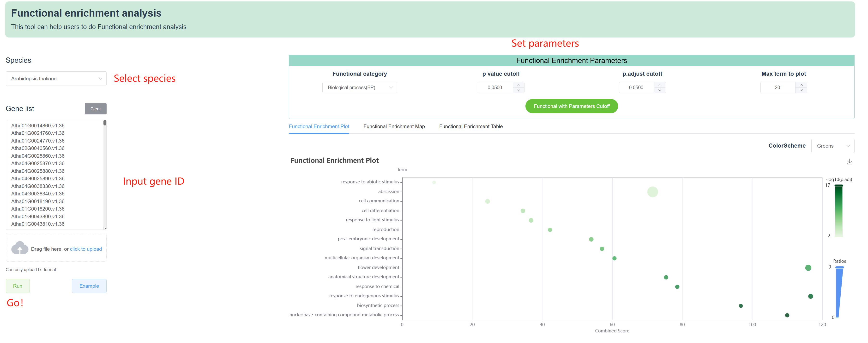Open the ColorScheme Greens dropdown
The height and width of the screenshot is (343, 868).
[x=832, y=146]
